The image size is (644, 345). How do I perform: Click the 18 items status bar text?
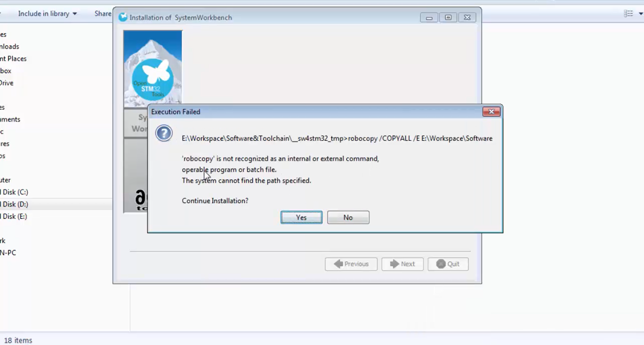[x=18, y=340]
